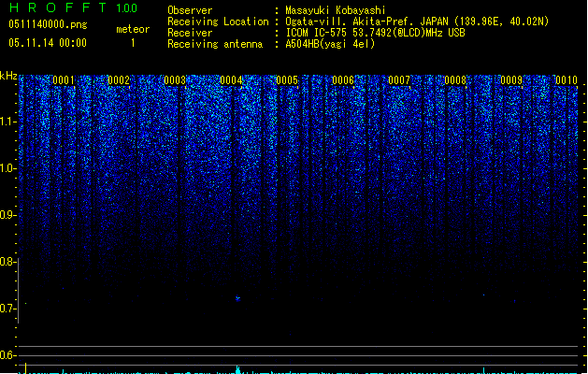The image size is (588, 374).
Task: Click time marker 0008 on spectrogram
Action: point(455,80)
